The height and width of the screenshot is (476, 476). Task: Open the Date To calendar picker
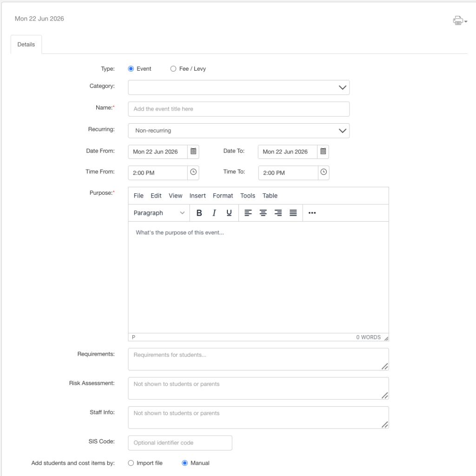click(323, 151)
